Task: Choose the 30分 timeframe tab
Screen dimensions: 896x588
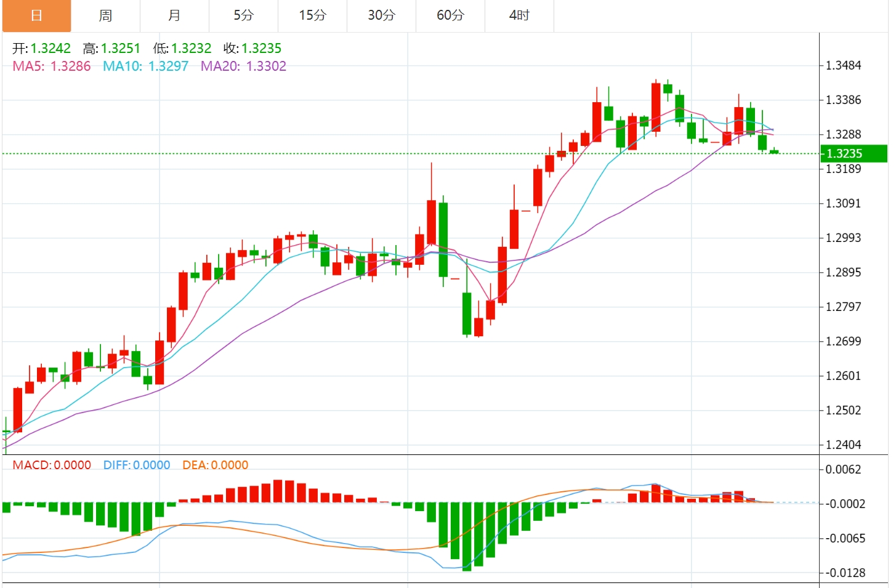Action: (x=381, y=15)
